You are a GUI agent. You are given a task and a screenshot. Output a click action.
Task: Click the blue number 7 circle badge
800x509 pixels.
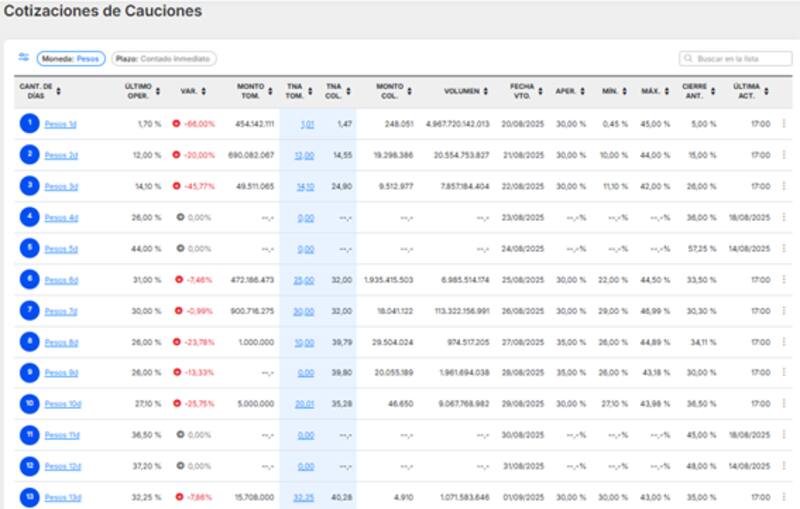tap(30, 311)
